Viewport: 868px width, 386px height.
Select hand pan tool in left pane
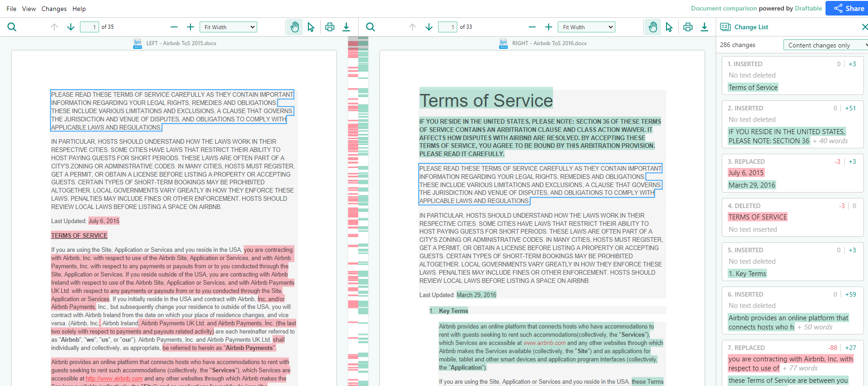click(x=295, y=27)
